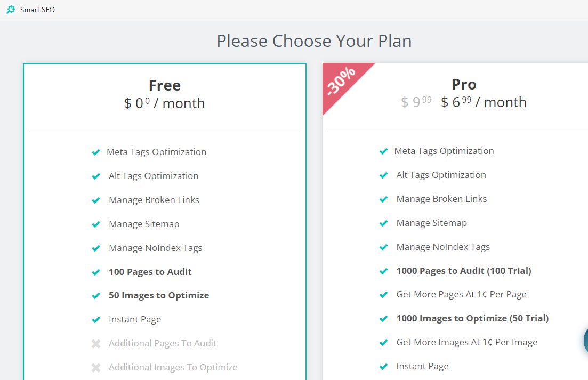Click the checkmark beside 1000 Pages to Audit
The height and width of the screenshot is (380, 588).
[x=384, y=271]
